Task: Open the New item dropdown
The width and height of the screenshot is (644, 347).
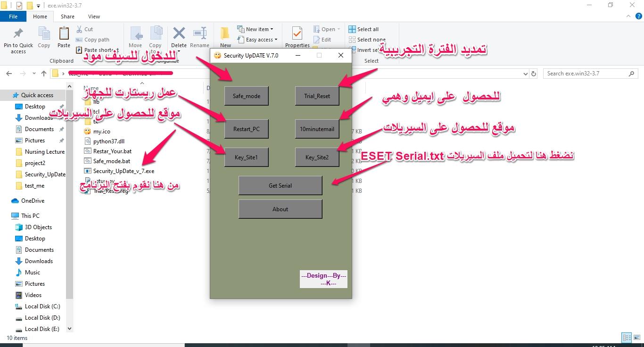Action: click(256, 29)
